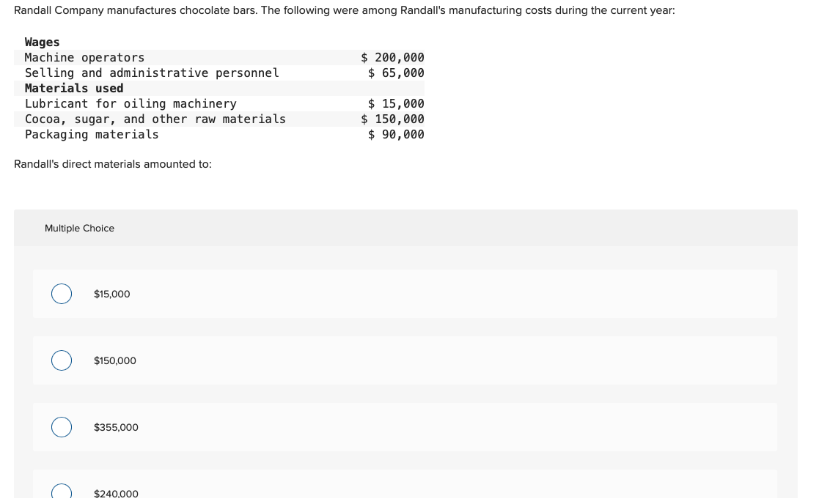Screen dimensions: 830x504
Task: Click the $240,000 answer label text
Action: (x=116, y=494)
